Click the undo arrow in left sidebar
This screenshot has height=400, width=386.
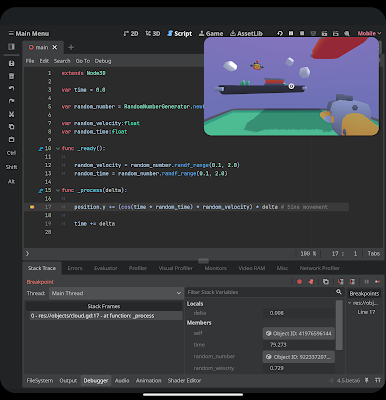click(x=11, y=88)
